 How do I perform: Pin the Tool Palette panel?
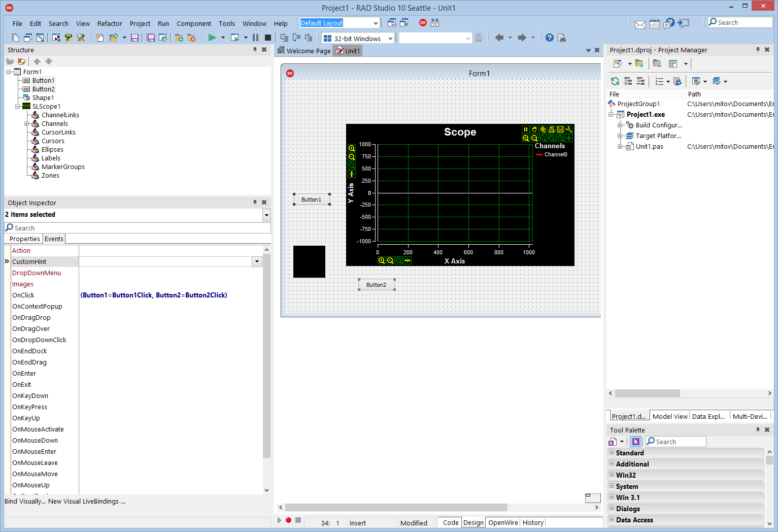(x=758, y=429)
